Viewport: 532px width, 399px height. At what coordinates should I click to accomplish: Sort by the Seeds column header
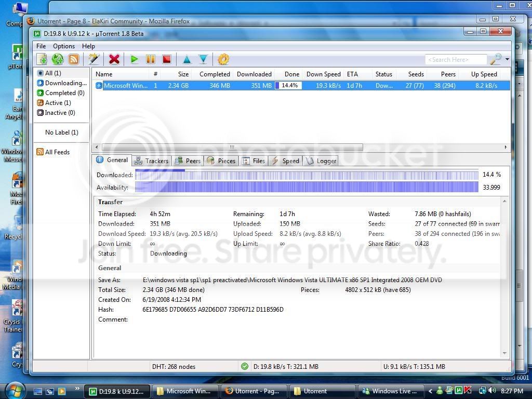[x=412, y=74]
